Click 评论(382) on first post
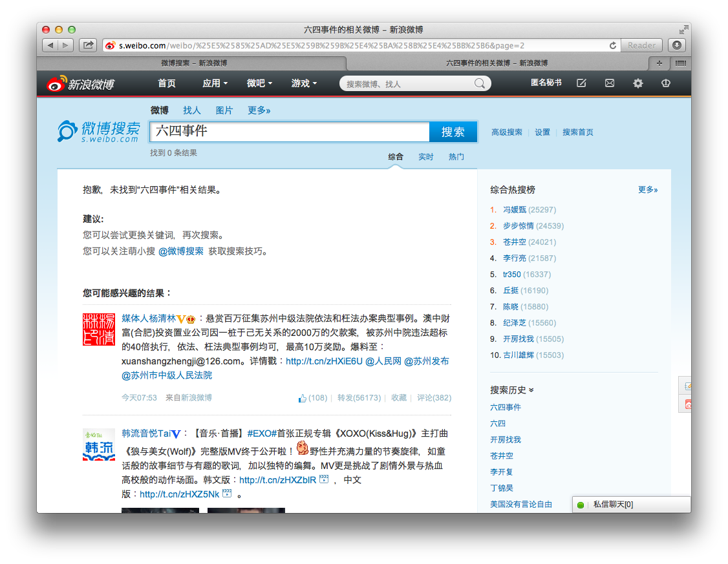Viewport: 728px width, 564px height. point(434,398)
